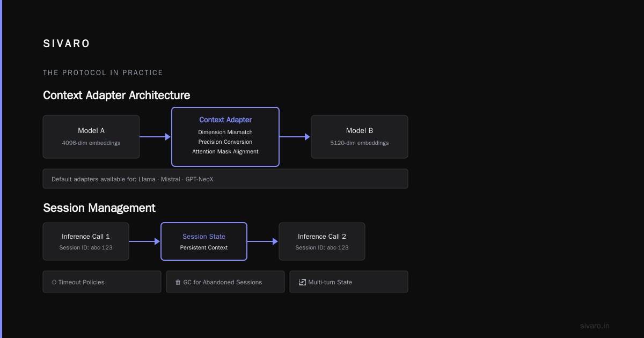Click the arrow from Session State to Inference Call 2
The height and width of the screenshot is (338, 644).
point(262,241)
